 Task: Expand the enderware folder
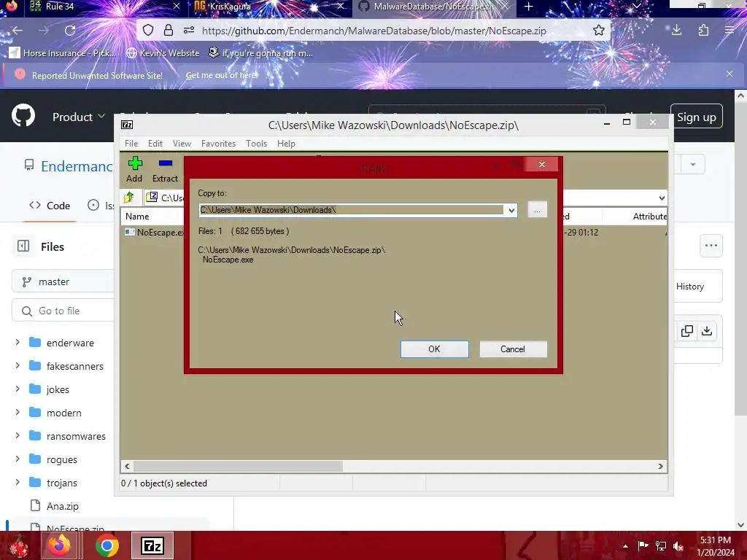pyautogui.click(x=18, y=343)
